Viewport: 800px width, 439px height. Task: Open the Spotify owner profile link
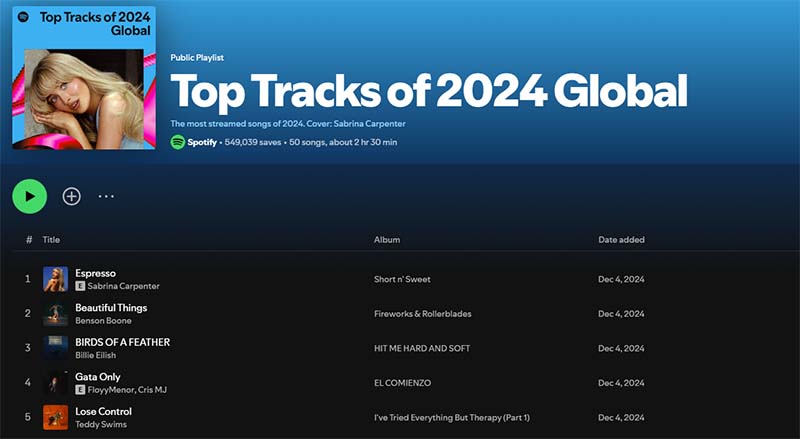point(202,142)
